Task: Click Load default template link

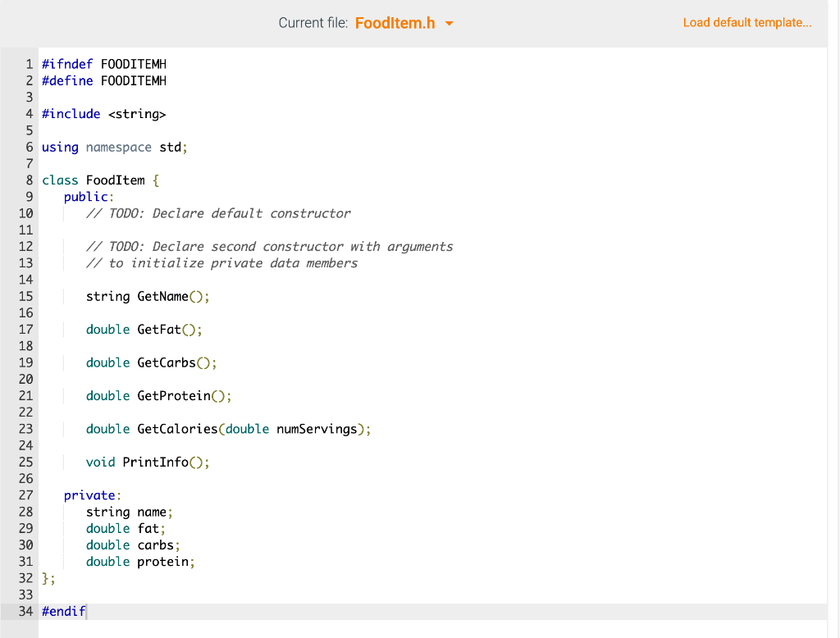Action: [x=746, y=22]
